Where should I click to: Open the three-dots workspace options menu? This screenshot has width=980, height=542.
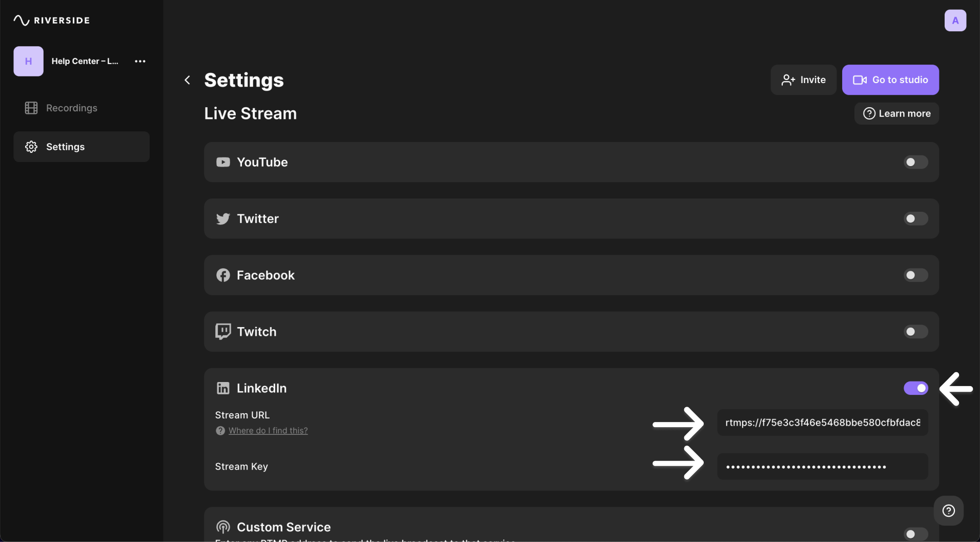140,61
